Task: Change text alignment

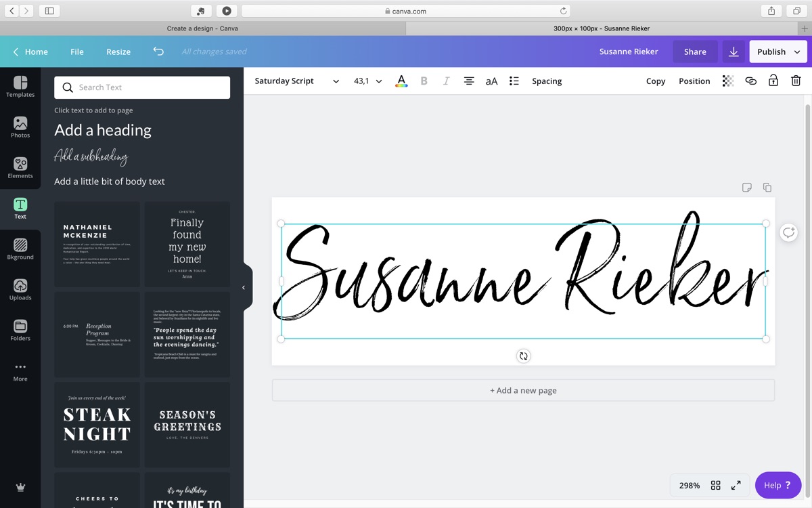Action: pos(469,81)
